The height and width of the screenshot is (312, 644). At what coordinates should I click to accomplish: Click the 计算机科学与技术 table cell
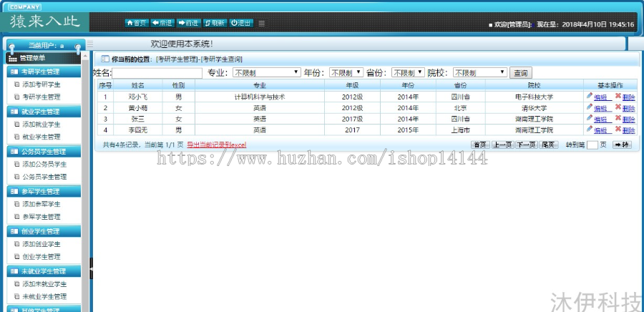pyautogui.click(x=260, y=97)
